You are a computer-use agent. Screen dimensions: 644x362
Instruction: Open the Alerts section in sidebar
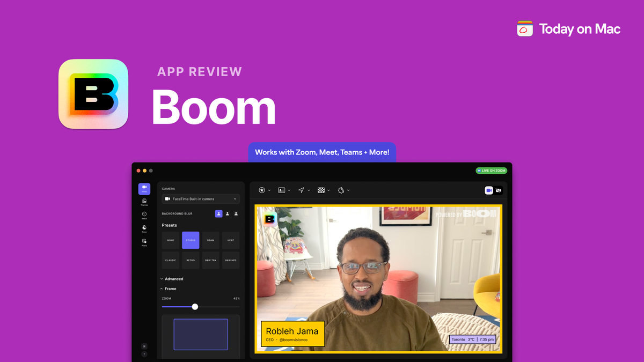[x=144, y=242]
